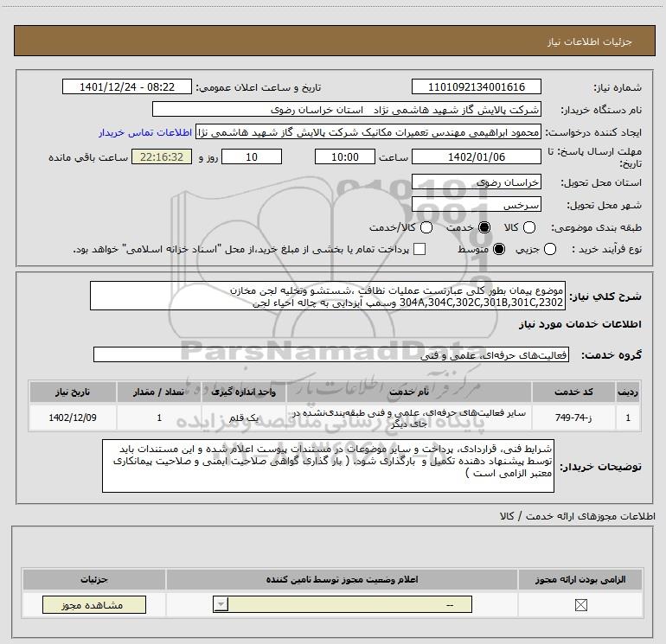Click اطلاعات خدمات مورد نیاز heading

click(580, 324)
